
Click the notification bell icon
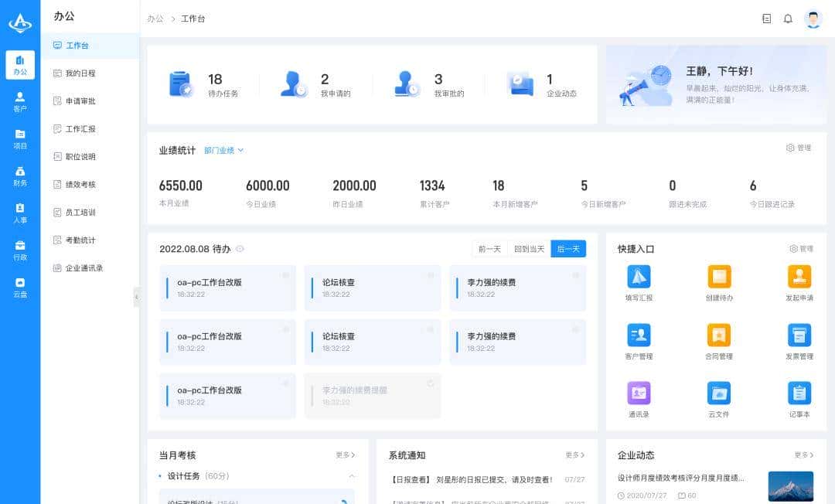[788, 18]
